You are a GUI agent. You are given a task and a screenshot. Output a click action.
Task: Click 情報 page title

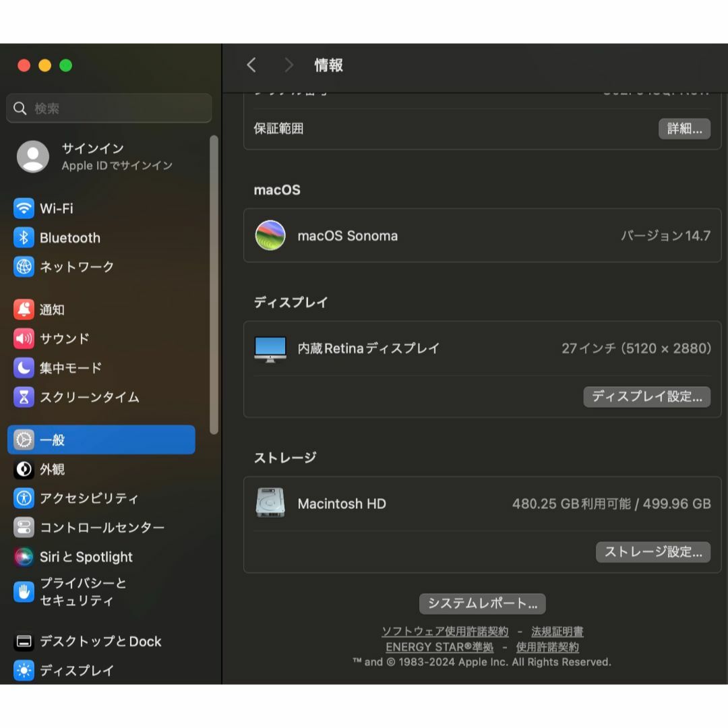click(x=329, y=65)
